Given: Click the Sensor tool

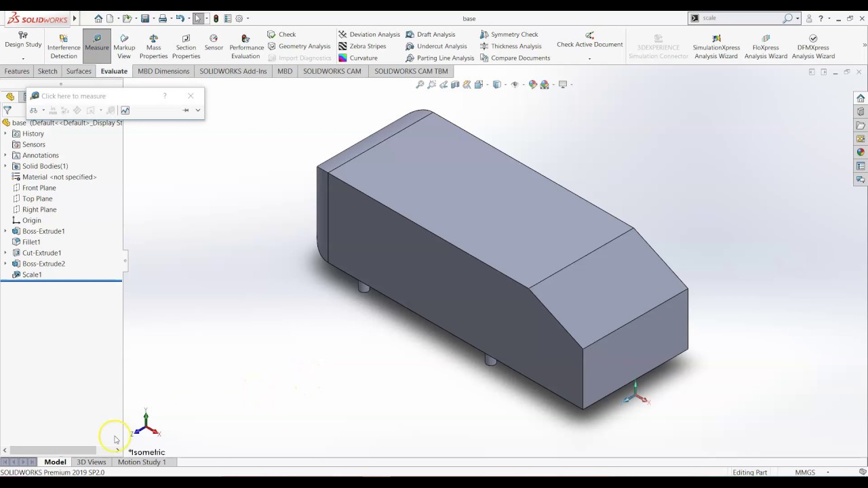Looking at the screenshot, I should point(214,43).
